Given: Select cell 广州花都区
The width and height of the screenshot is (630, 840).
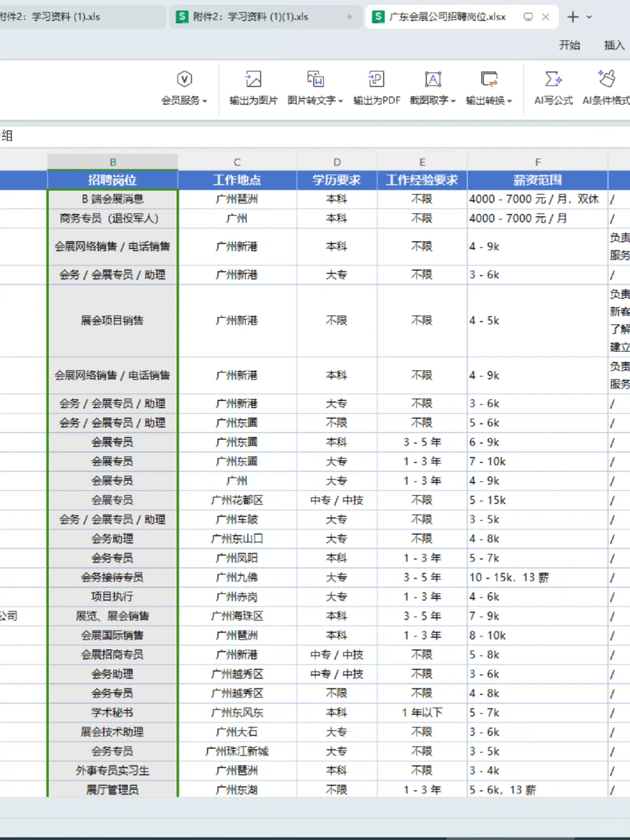Looking at the screenshot, I should click(237, 501).
